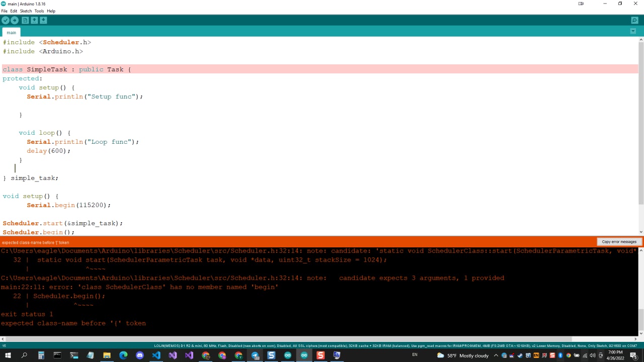
Task: Open the weather widget showing Mostly cloudy
Action: click(x=463, y=355)
